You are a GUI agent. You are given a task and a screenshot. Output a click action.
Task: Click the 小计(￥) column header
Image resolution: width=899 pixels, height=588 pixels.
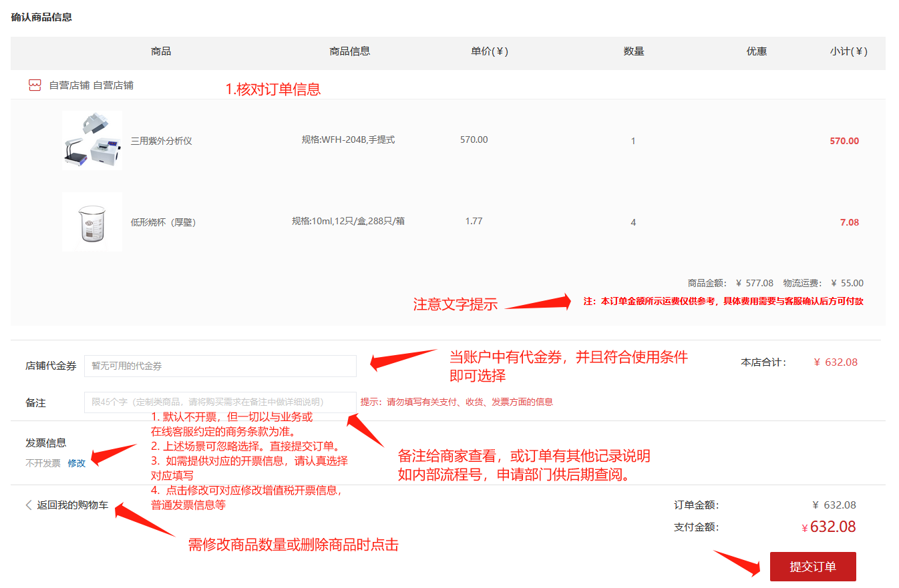click(848, 51)
